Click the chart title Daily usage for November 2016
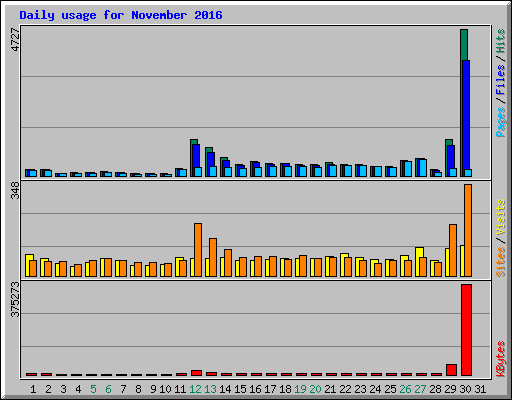 pos(121,15)
